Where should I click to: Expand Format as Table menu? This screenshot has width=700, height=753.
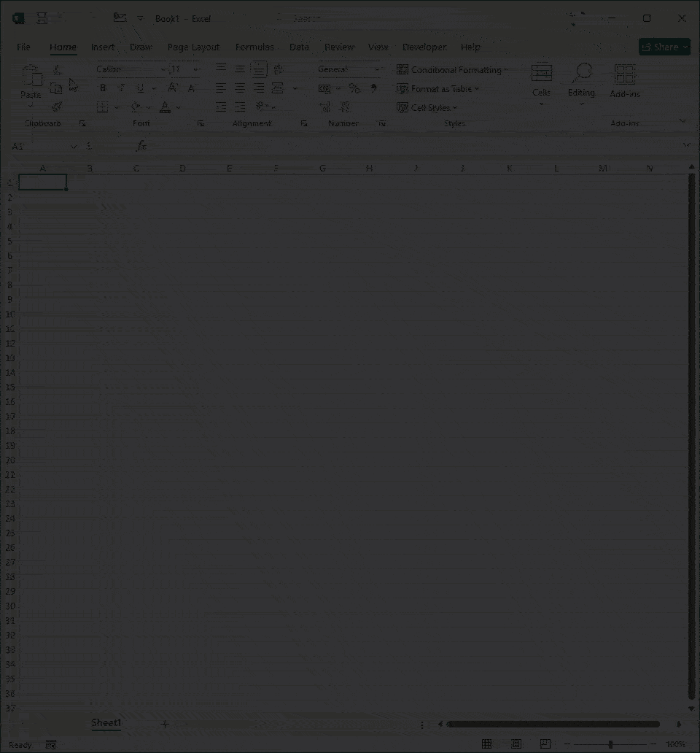(x=437, y=89)
